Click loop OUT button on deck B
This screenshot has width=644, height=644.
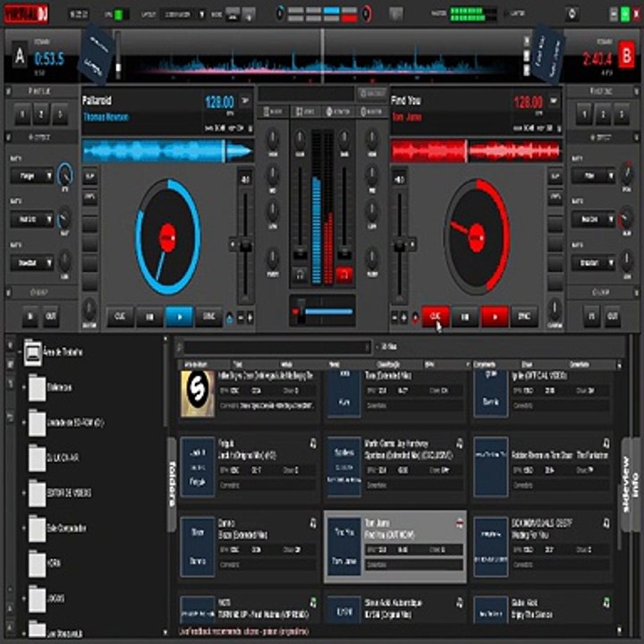coord(613,317)
